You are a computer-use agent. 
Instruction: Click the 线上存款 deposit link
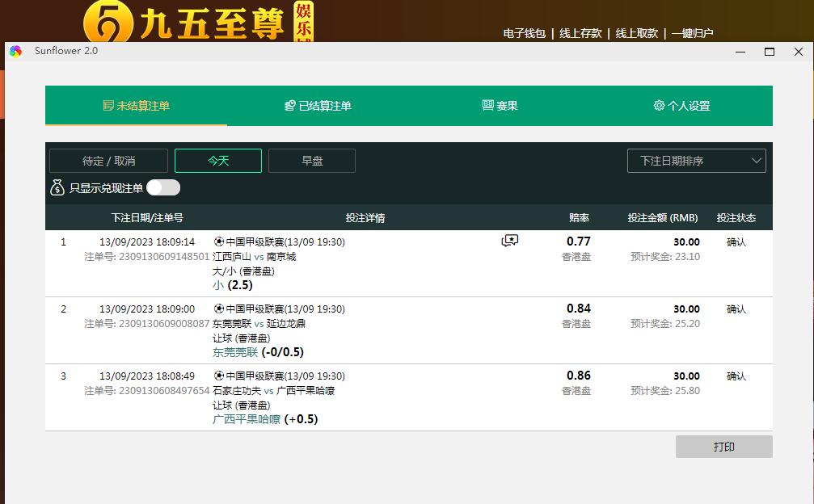(580, 33)
